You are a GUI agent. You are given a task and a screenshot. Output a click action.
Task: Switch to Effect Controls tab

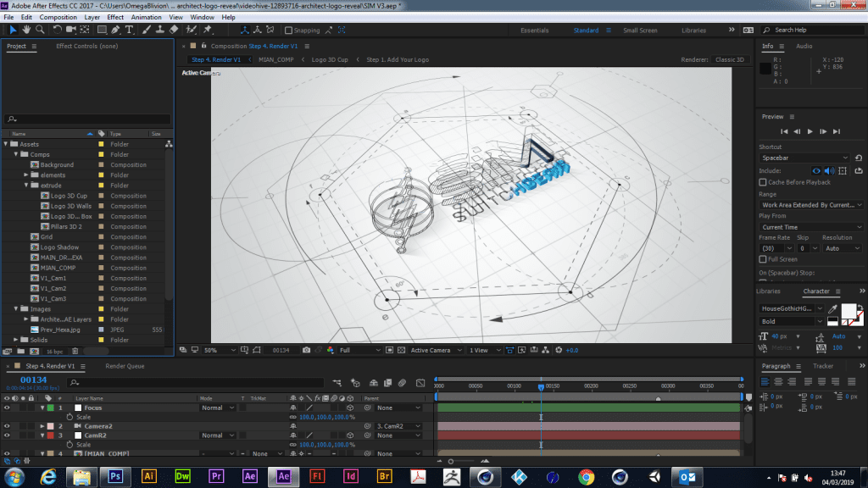click(87, 46)
